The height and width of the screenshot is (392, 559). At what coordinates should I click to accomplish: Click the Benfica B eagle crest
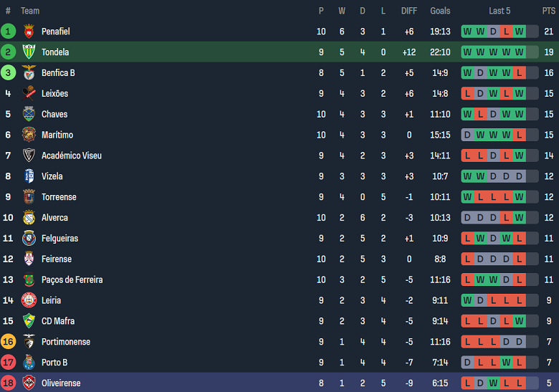point(29,73)
